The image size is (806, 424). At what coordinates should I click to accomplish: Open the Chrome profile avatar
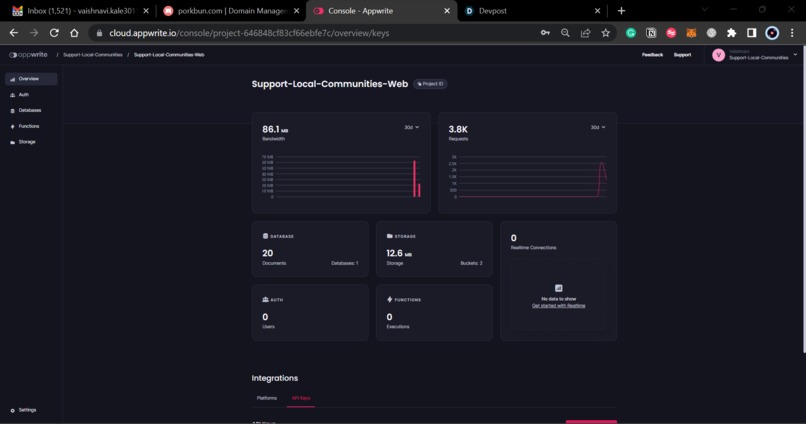[x=772, y=33]
